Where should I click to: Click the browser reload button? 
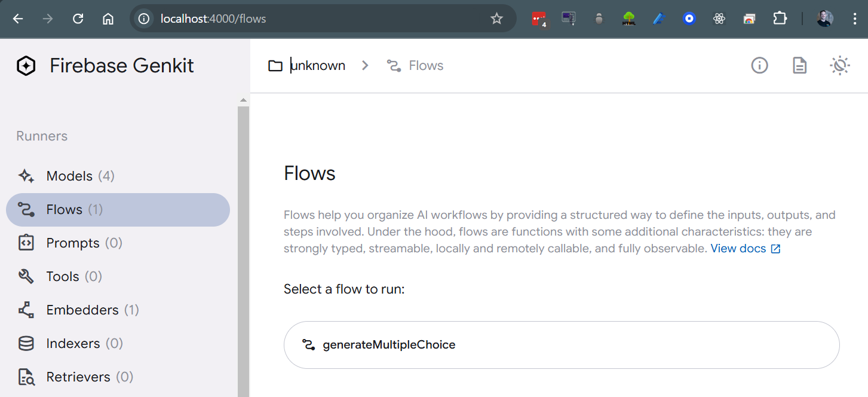tap(78, 19)
